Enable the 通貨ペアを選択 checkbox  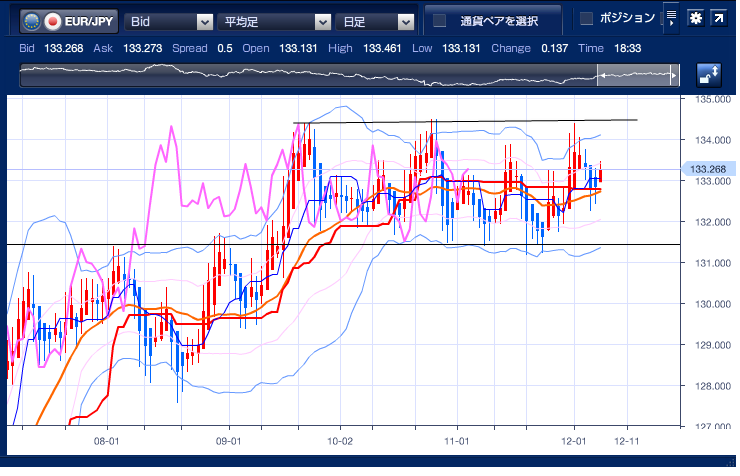(439, 20)
